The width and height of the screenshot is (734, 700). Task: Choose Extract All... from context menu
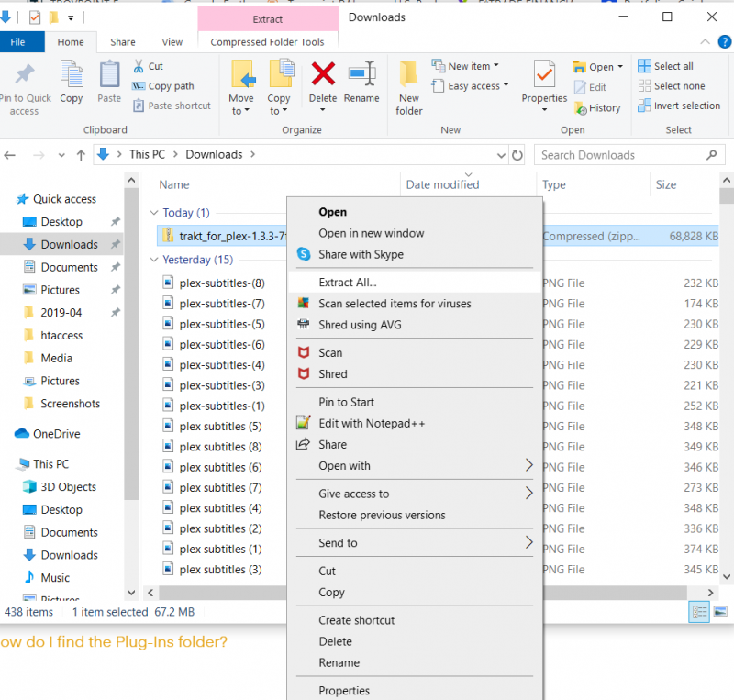click(x=347, y=282)
